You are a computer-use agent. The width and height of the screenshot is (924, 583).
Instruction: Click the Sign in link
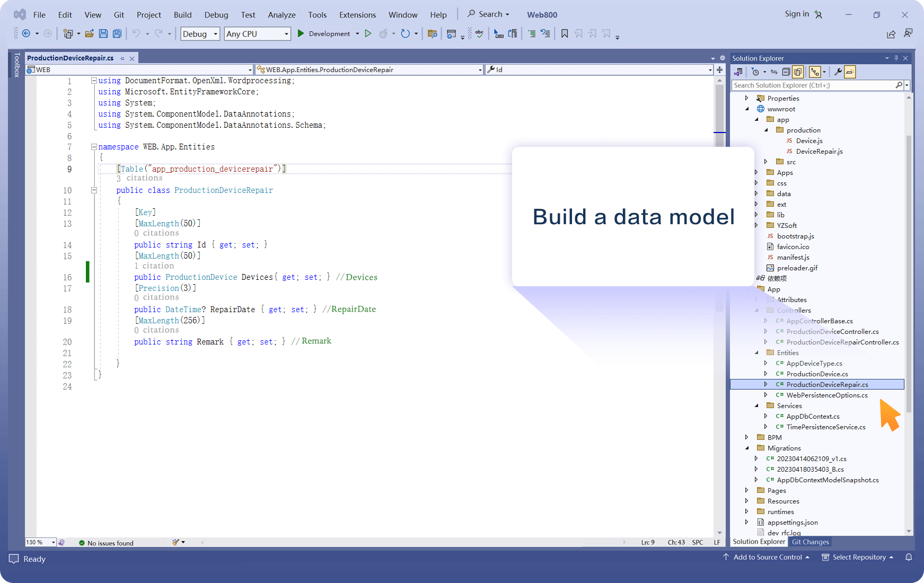(x=797, y=14)
